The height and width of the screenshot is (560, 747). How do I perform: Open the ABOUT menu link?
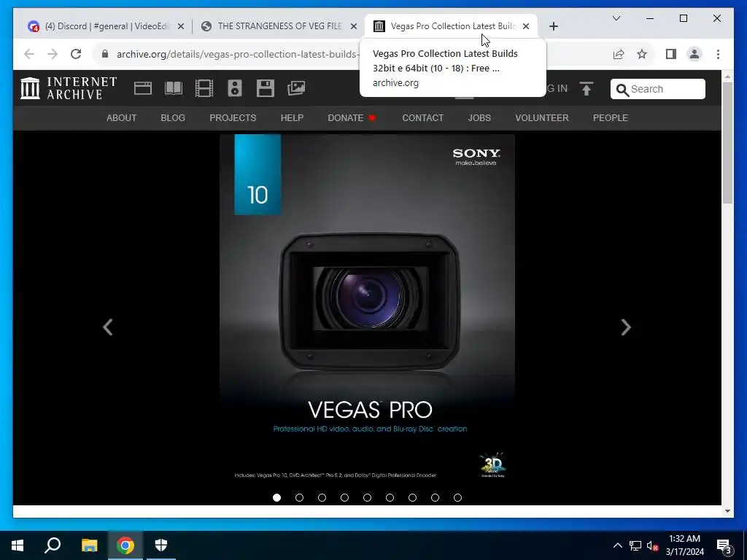point(122,117)
